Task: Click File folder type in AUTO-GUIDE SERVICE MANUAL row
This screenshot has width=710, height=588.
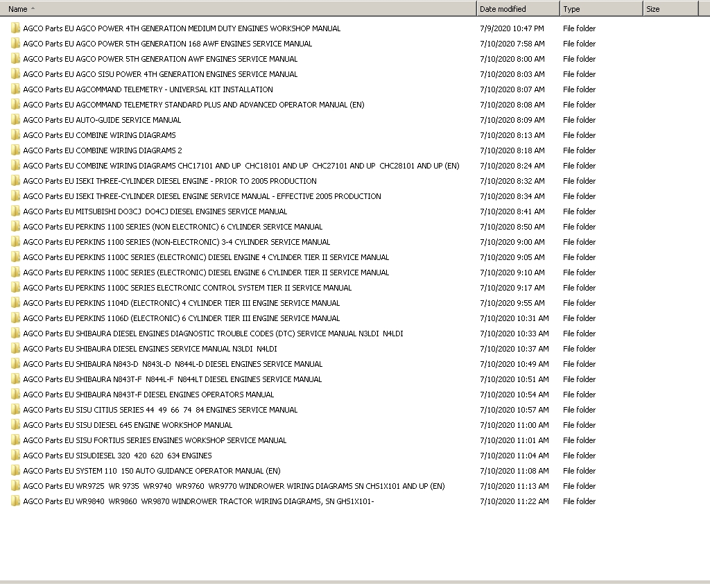Action: [x=579, y=119]
